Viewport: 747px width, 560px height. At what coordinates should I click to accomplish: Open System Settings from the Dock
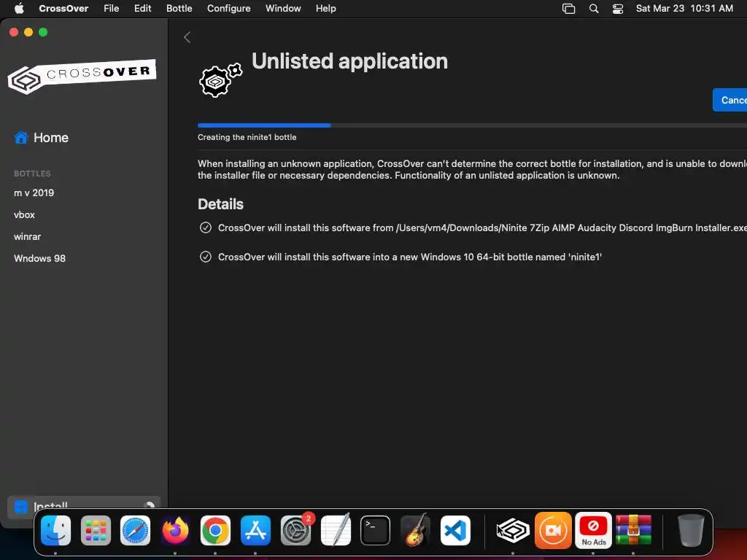(295, 531)
